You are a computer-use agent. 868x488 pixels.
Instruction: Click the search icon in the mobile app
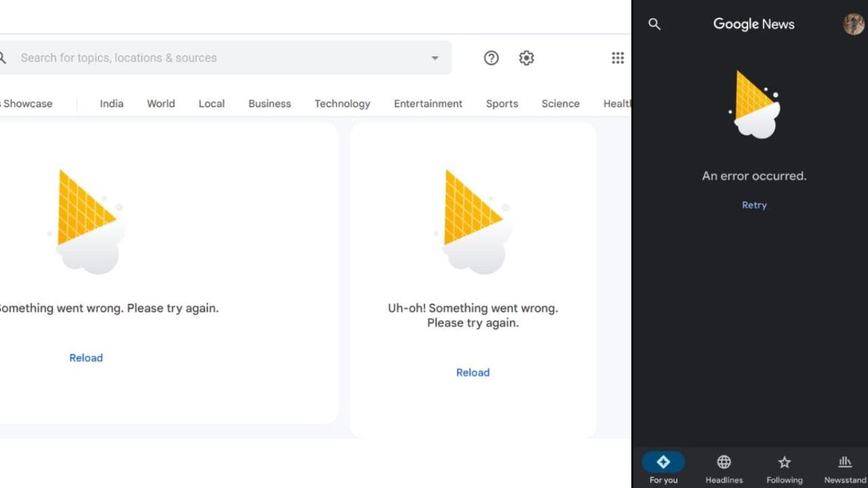pos(654,24)
